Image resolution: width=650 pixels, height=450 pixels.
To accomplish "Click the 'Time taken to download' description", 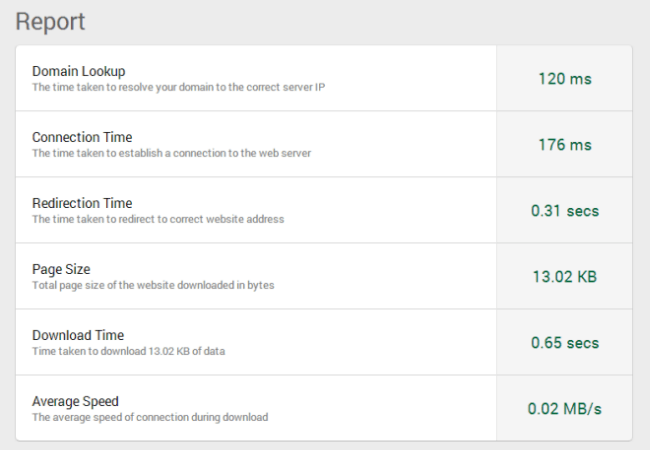I will coord(129,351).
